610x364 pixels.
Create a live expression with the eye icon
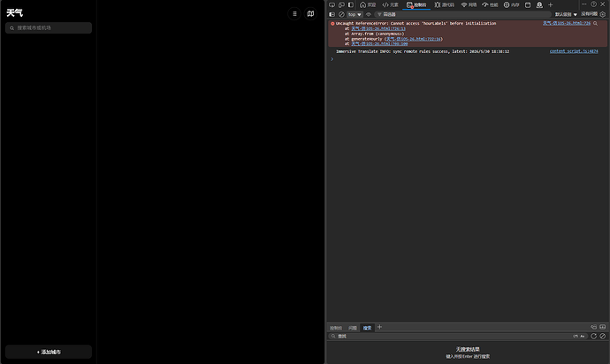[x=369, y=14]
